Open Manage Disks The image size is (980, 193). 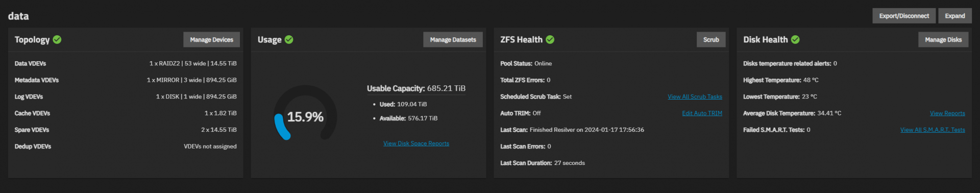pyautogui.click(x=943, y=39)
